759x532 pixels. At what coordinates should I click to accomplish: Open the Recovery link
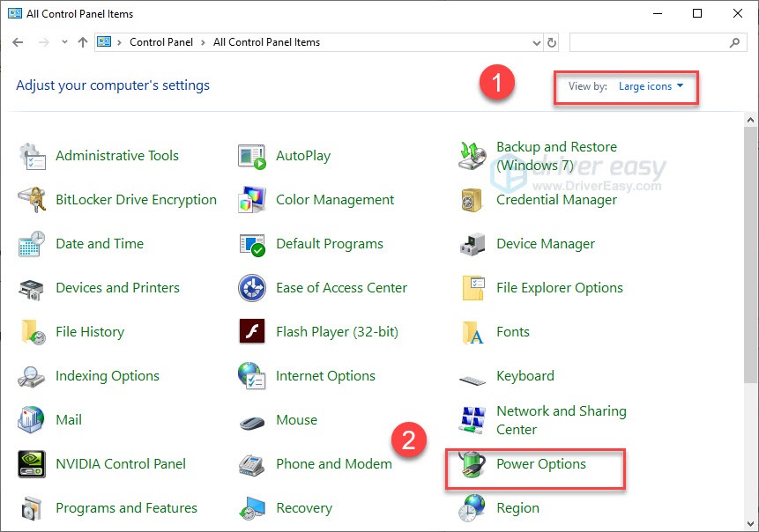click(304, 508)
